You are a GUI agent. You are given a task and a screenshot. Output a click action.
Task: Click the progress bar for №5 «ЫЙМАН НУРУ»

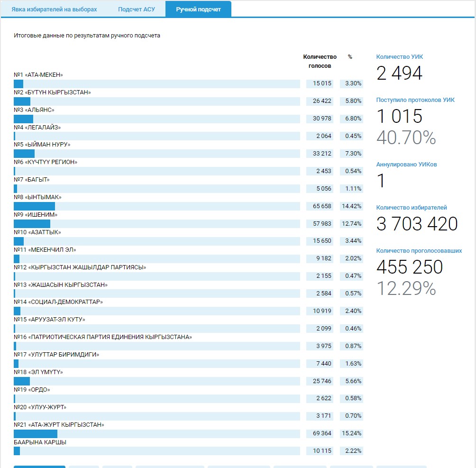pyautogui.click(x=156, y=154)
